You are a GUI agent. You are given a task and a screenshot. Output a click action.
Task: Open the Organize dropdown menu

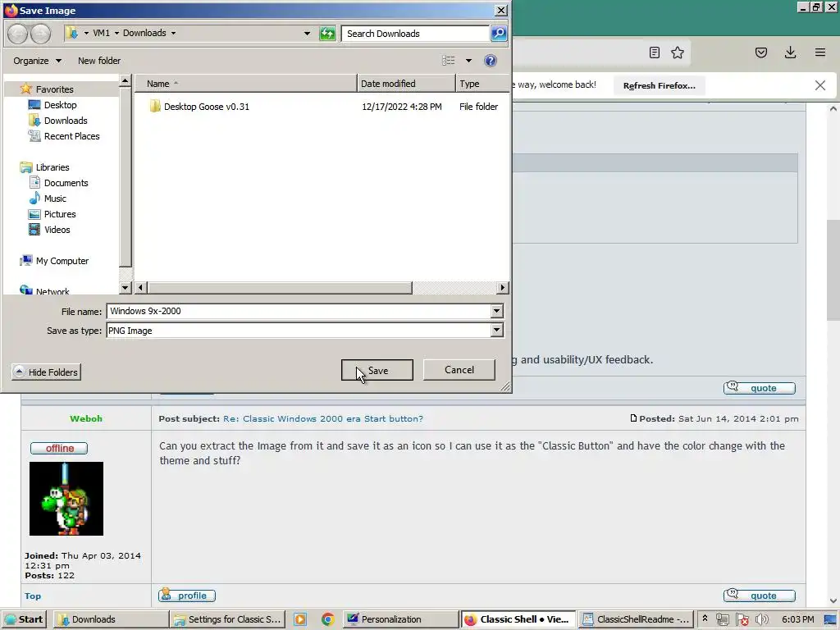[x=37, y=61]
